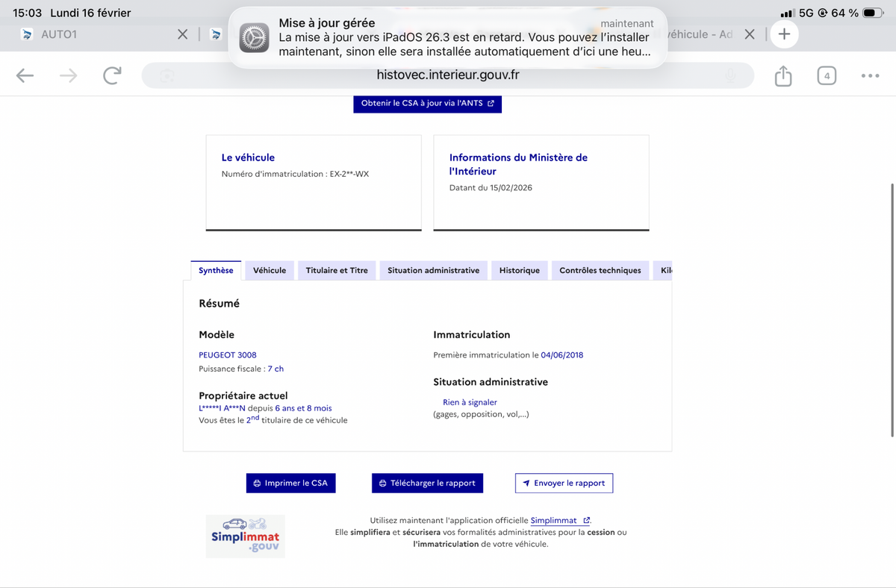The image size is (896, 588).
Task: Tap the battery indicator in status bar
Action: point(873,13)
